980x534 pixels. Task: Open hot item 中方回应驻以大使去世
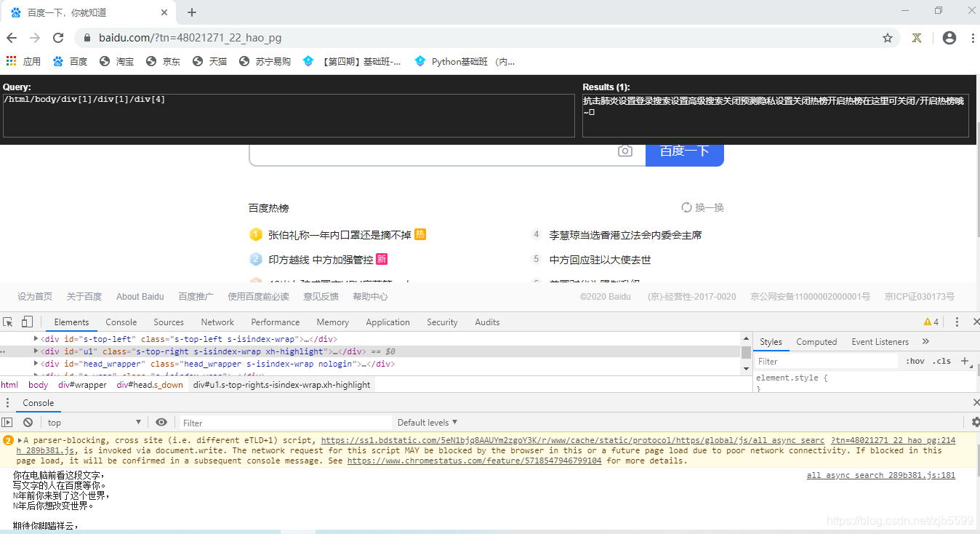click(601, 260)
